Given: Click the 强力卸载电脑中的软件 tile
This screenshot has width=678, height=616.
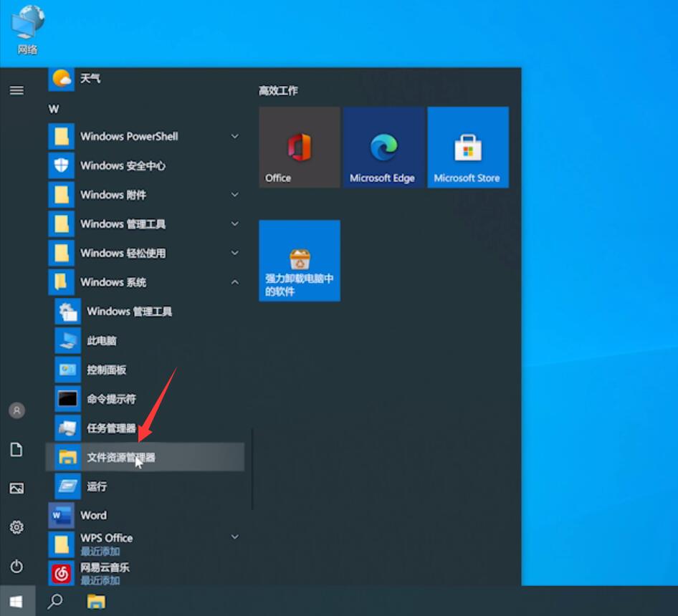Looking at the screenshot, I should pos(300,261).
